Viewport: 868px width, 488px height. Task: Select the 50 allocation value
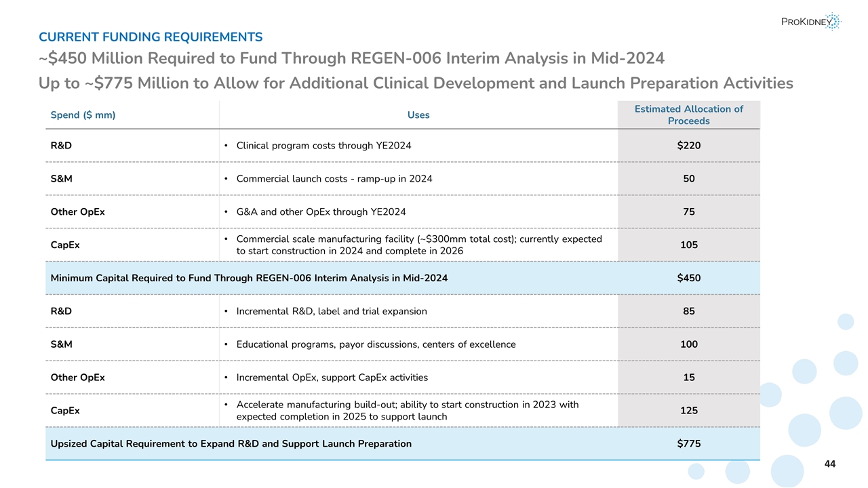click(689, 179)
